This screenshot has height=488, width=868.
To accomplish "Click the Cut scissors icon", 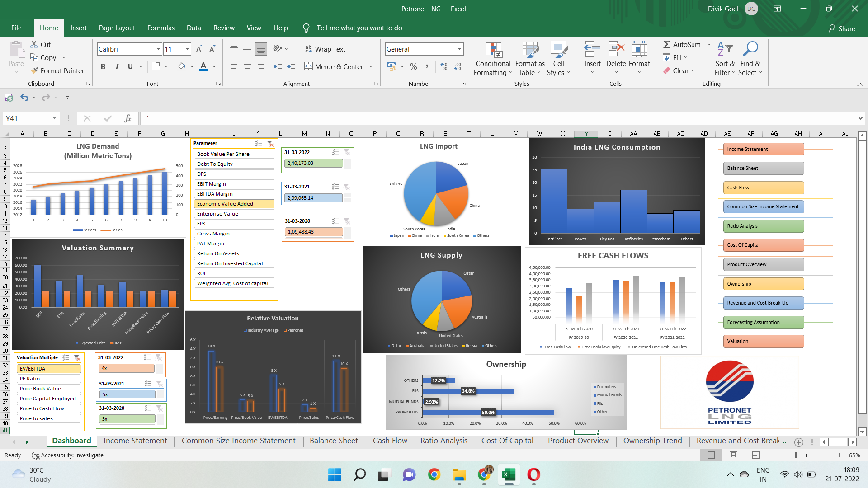I will (x=34, y=44).
